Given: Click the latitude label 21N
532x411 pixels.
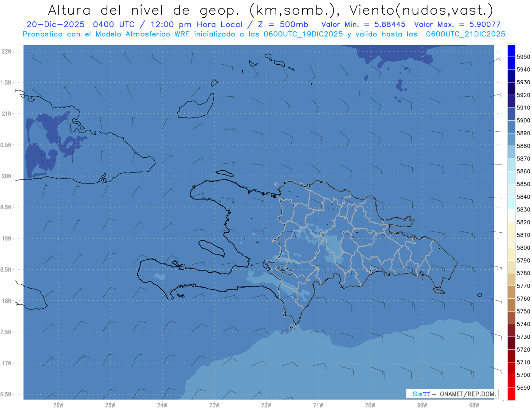Looking at the screenshot, I should 8,114.
